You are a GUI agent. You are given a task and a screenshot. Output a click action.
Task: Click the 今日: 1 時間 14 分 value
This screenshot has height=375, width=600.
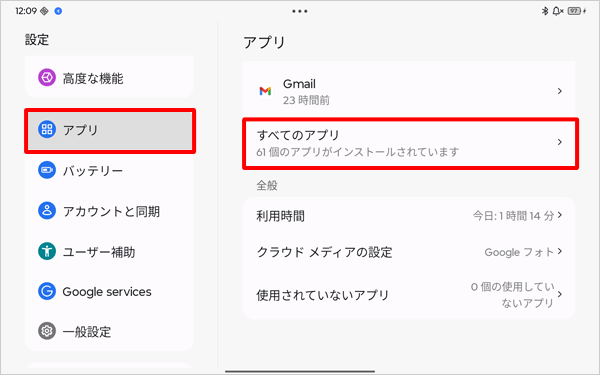pos(514,216)
